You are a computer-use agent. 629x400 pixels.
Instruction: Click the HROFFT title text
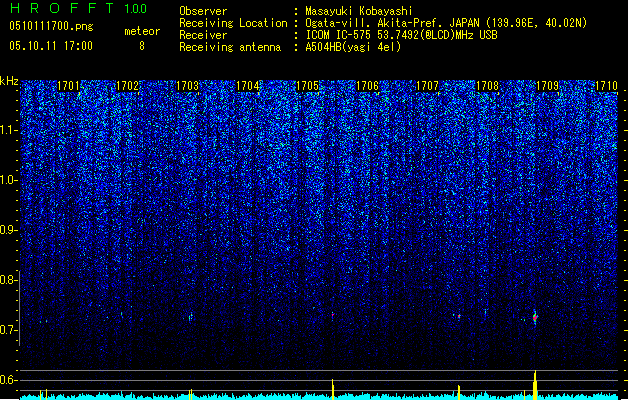pyautogui.click(x=62, y=8)
